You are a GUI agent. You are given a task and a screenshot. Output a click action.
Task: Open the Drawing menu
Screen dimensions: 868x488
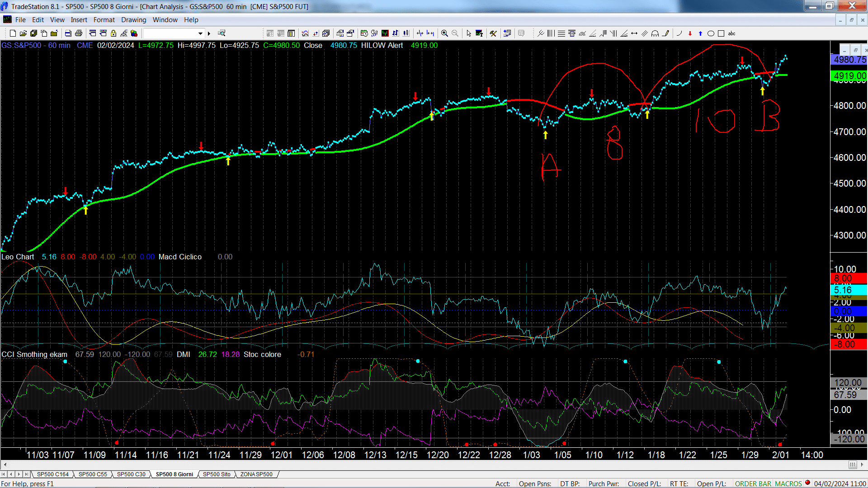coord(133,20)
